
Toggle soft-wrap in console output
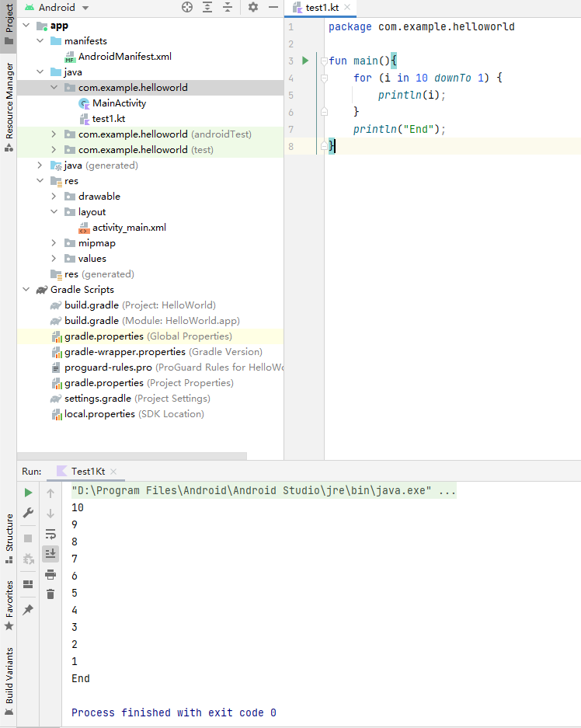point(50,534)
